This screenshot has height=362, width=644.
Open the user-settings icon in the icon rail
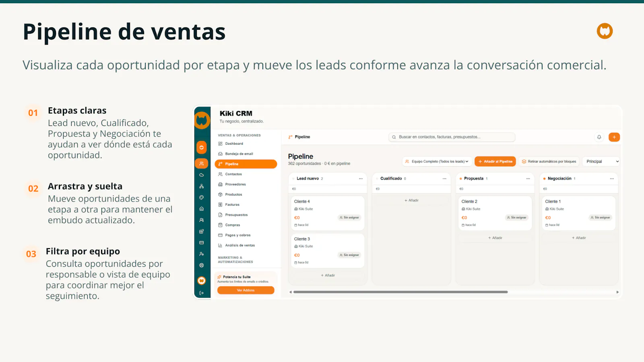tap(202, 254)
